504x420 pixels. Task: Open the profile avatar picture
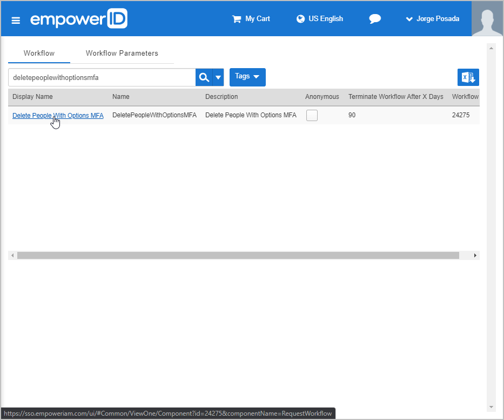click(487, 18)
